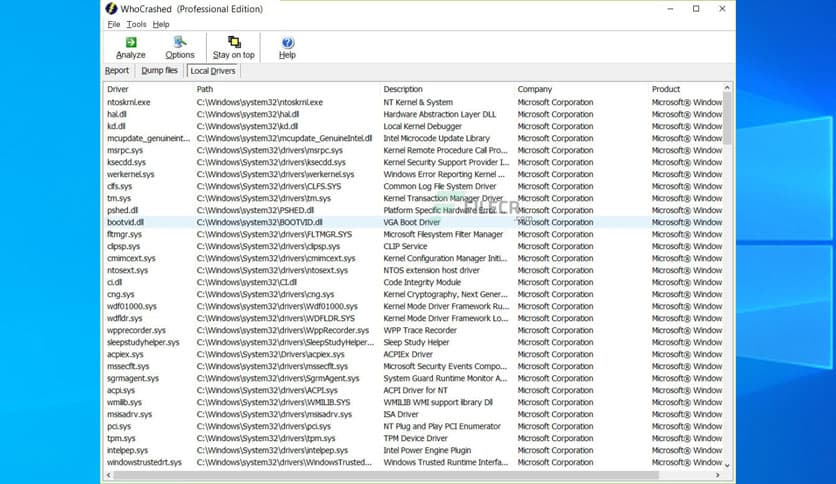Click the horizontal scrollbar left arrow
The width and height of the screenshot is (836, 484).
pyautogui.click(x=109, y=474)
